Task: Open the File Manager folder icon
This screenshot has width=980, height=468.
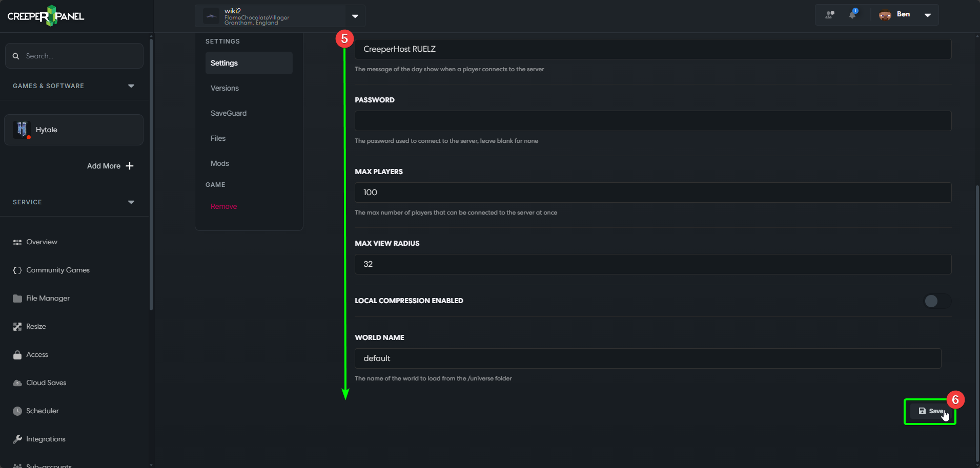Action: tap(17, 298)
